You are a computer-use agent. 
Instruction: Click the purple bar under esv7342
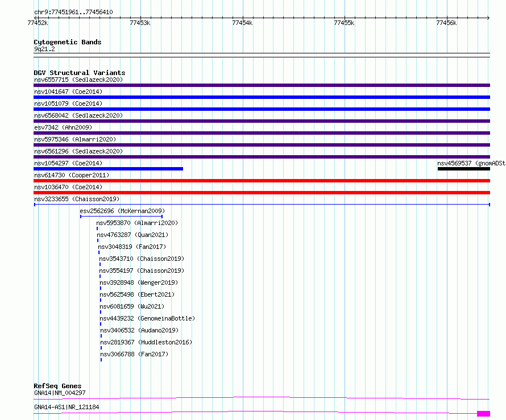pos(262,133)
